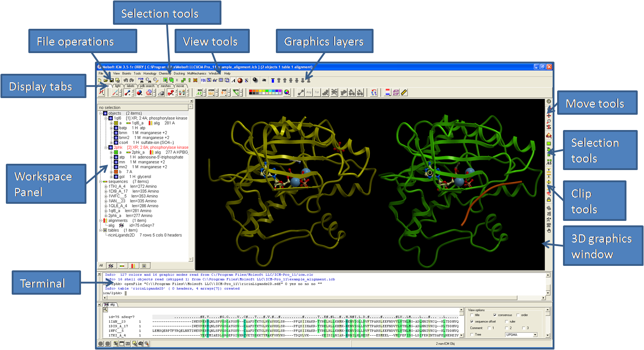The width and height of the screenshot is (644, 350).
Task: Click the atom label ATOM icon
Action: pyautogui.click(x=212, y=93)
